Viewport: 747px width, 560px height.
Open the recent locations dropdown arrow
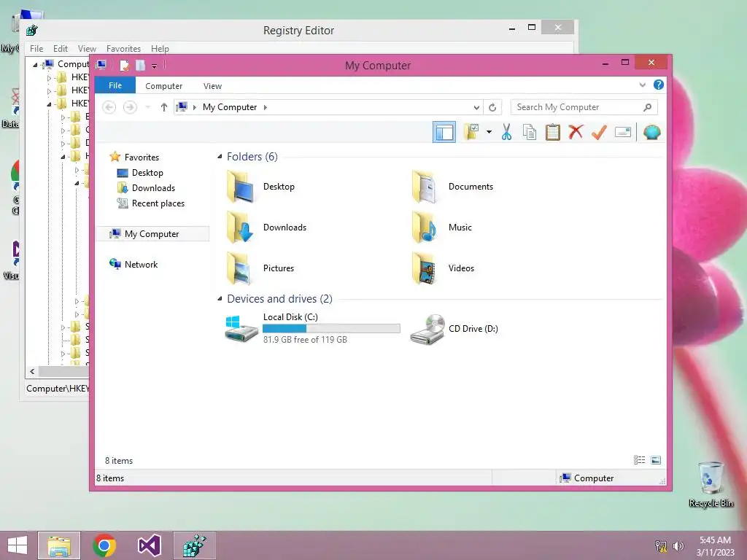pos(147,107)
